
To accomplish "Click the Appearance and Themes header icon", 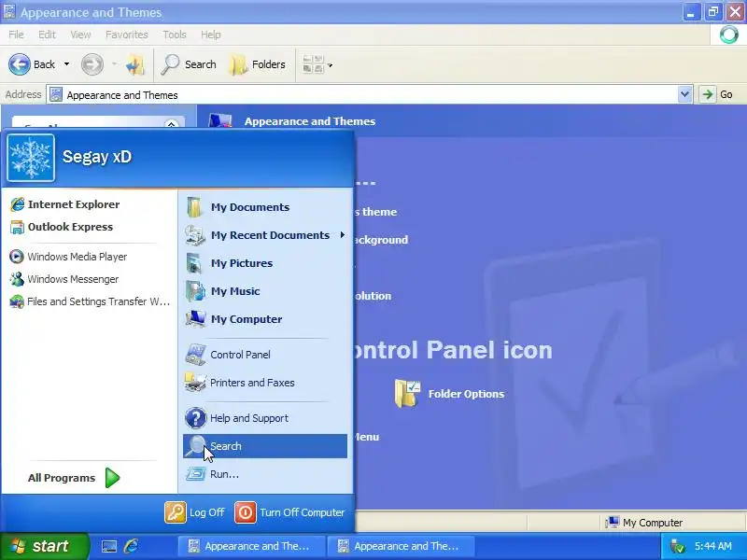I will (x=220, y=120).
